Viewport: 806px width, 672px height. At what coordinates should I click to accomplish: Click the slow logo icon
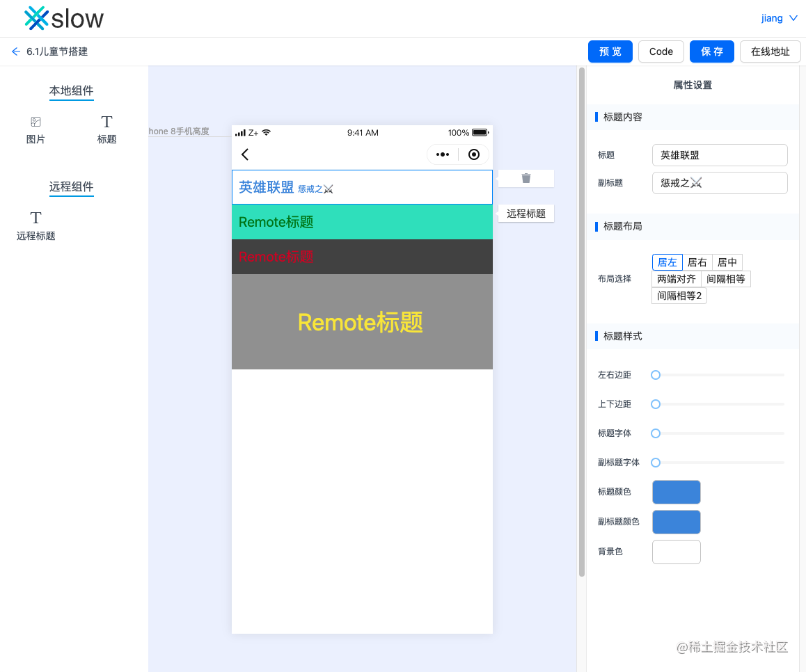[x=36, y=19]
